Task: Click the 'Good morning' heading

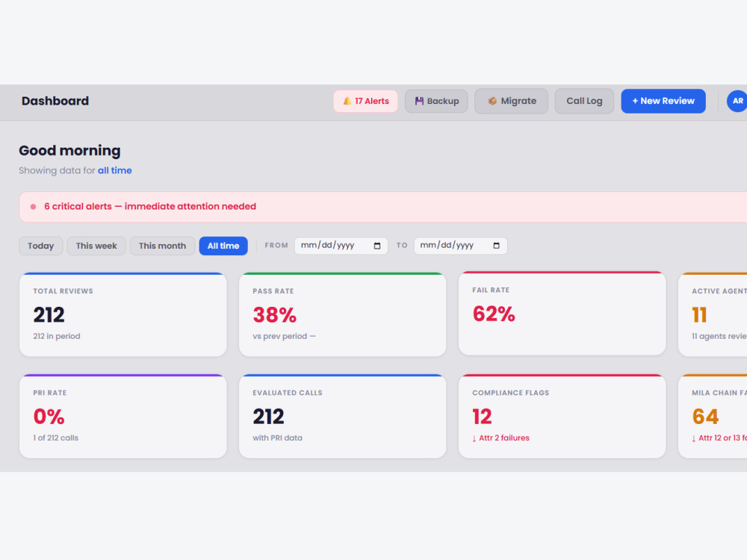Action: [69, 151]
